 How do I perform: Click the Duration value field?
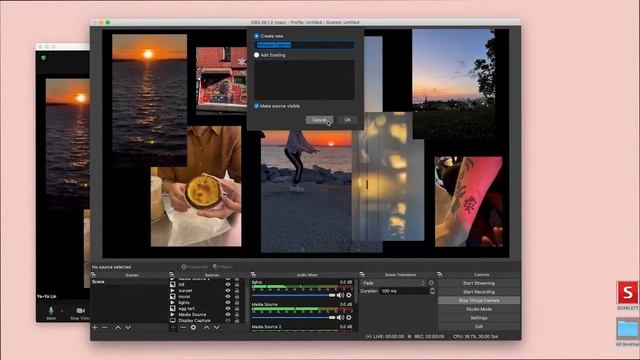[404, 291]
